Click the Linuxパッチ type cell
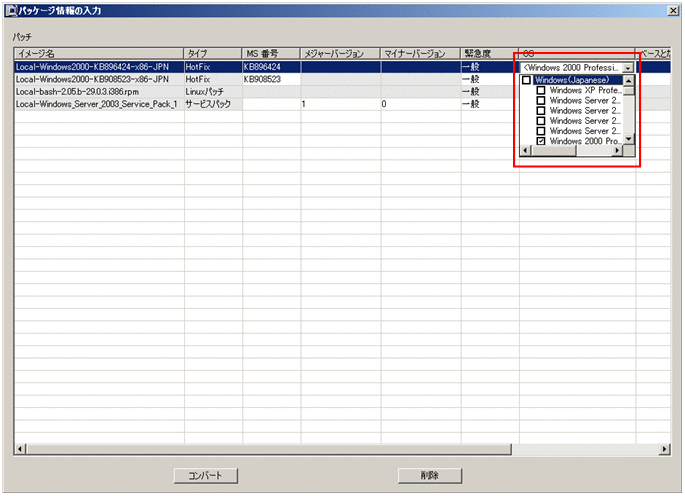 (x=213, y=92)
